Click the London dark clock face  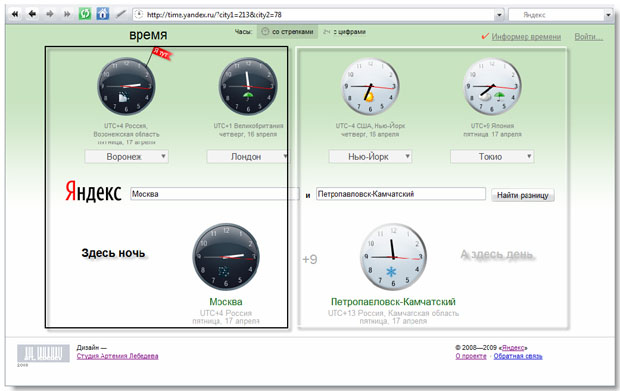(248, 86)
